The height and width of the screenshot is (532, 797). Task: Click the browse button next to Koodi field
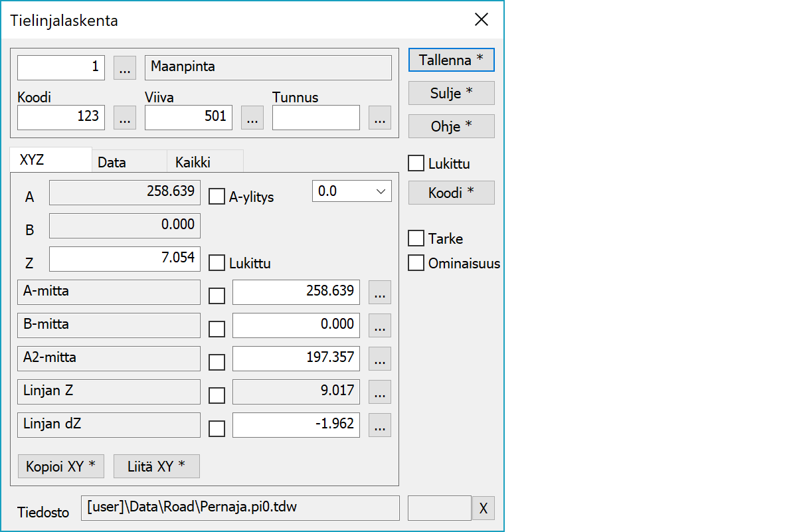point(125,118)
